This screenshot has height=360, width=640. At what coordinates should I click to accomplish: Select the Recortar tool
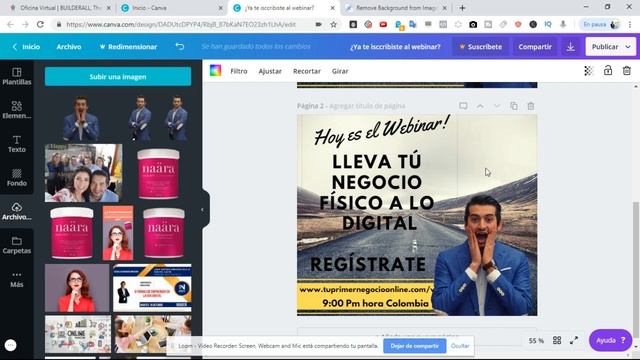coord(307,71)
